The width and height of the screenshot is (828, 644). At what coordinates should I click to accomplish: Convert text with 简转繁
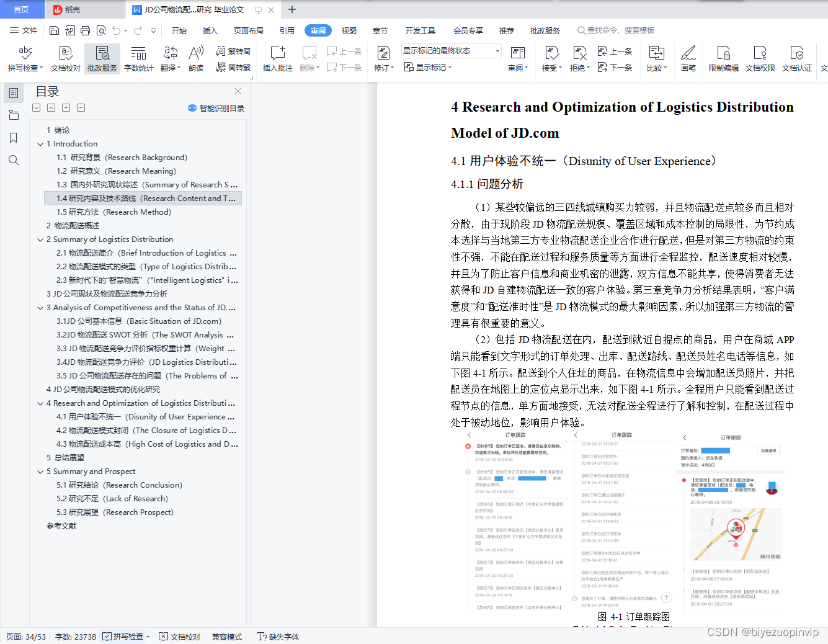click(x=233, y=67)
